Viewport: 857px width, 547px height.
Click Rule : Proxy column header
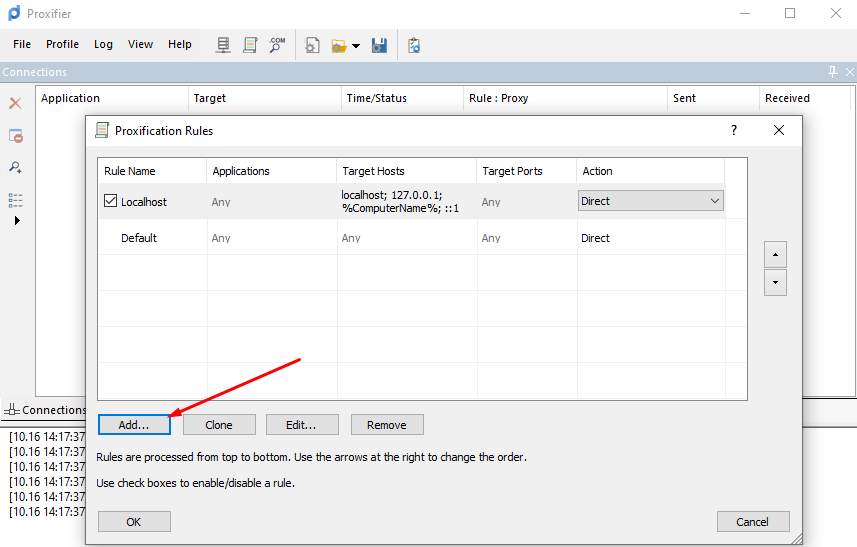coord(565,98)
